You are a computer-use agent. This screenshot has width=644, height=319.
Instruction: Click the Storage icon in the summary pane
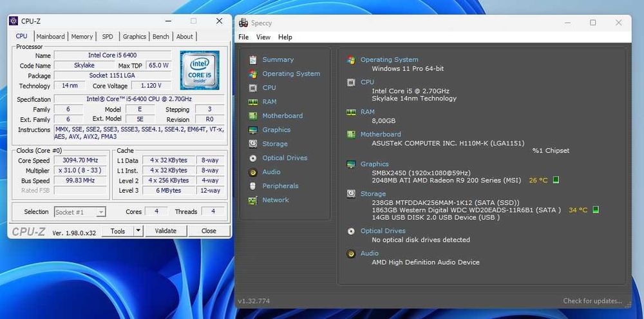point(351,193)
